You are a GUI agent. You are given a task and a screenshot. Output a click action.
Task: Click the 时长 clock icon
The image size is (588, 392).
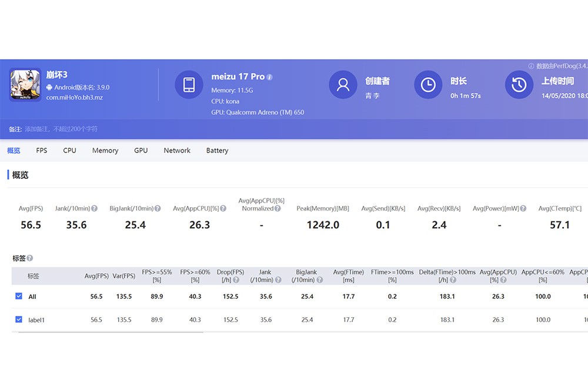click(x=428, y=85)
